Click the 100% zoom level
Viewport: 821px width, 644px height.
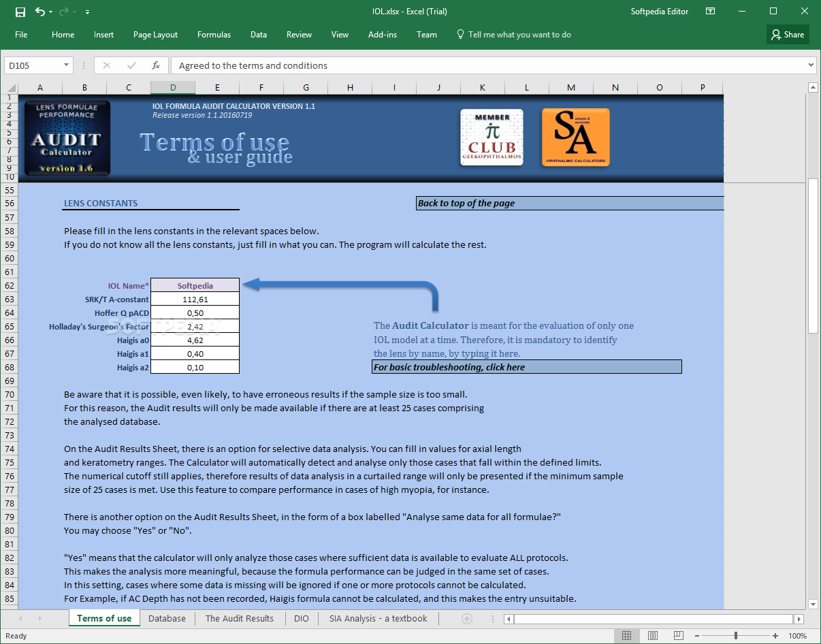click(798, 636)
